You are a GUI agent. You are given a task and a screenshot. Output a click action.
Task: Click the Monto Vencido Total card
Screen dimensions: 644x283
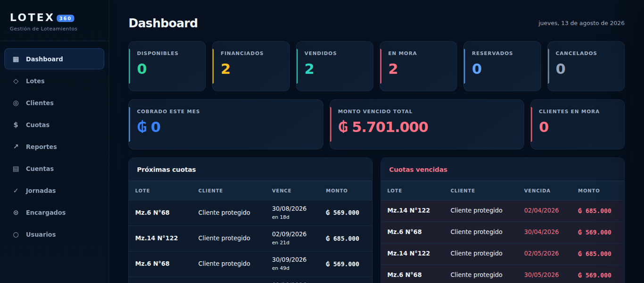427,125
